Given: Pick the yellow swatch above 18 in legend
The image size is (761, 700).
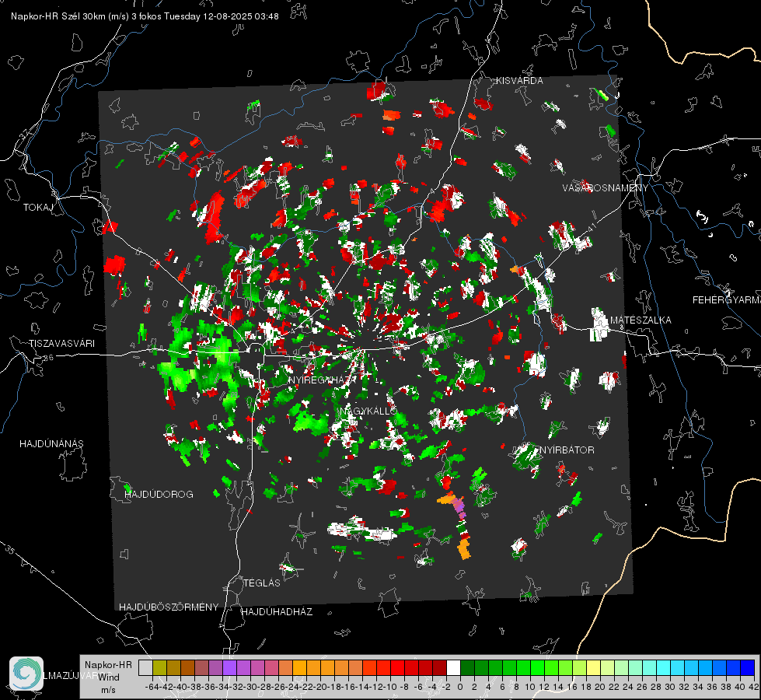Looking at the screenshot, I should [x=594, y=667].
